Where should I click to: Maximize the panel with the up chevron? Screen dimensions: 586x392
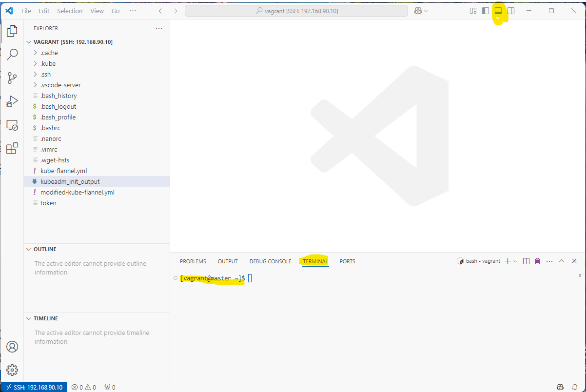click(x=562, y=261)
